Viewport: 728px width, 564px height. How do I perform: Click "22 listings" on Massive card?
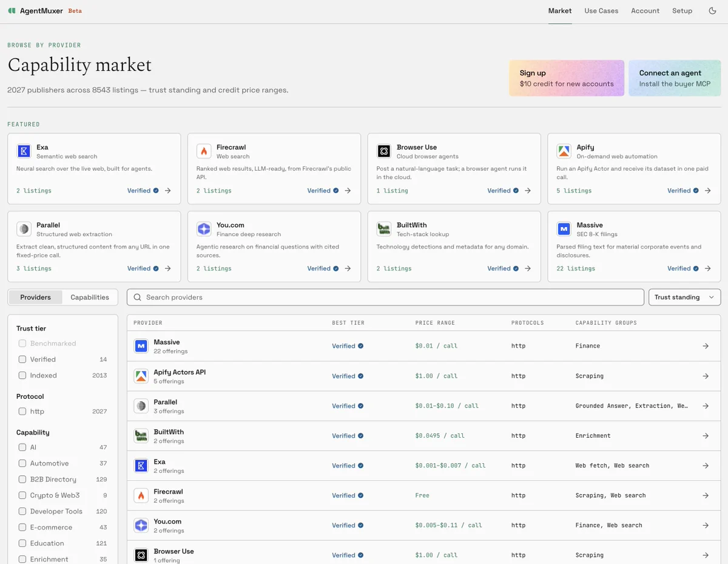click(x=576, y=268)
